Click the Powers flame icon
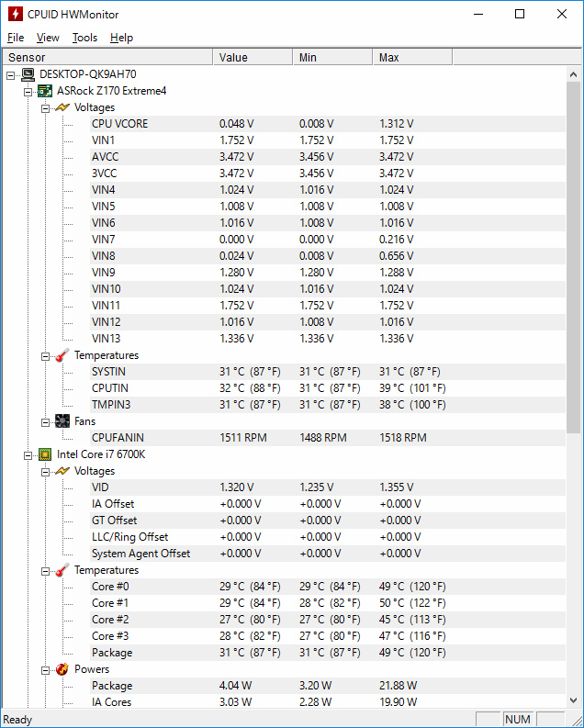The height and width of the screenshot is (728, 584). pyautogui.click(x=62, y=669)
